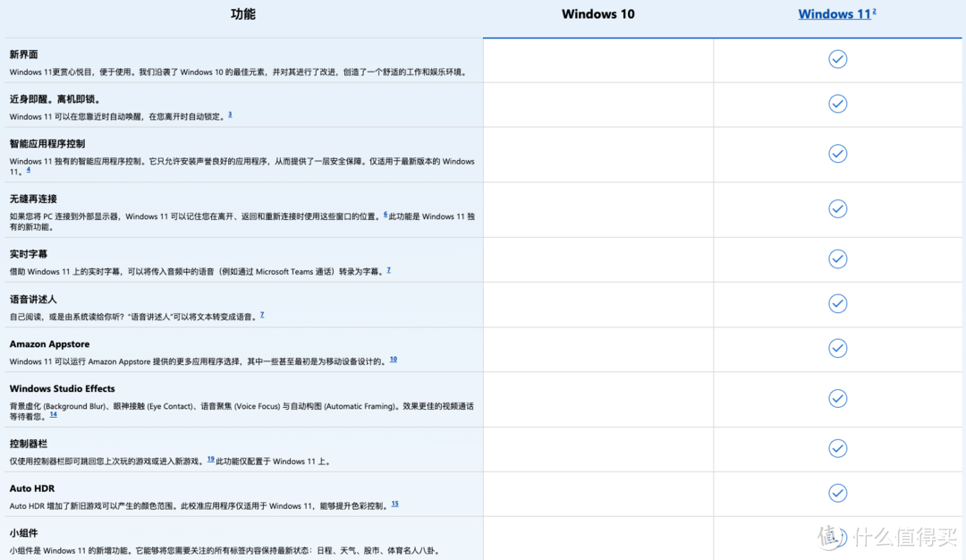
Task: Open footnote 7 in the 实时字幕 description
Action: point(389,270)
